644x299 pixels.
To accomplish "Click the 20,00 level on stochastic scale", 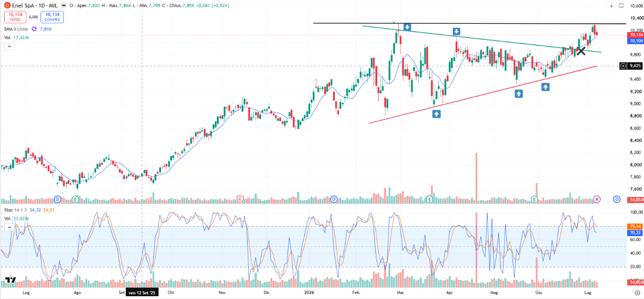I will tap(636, 267).
